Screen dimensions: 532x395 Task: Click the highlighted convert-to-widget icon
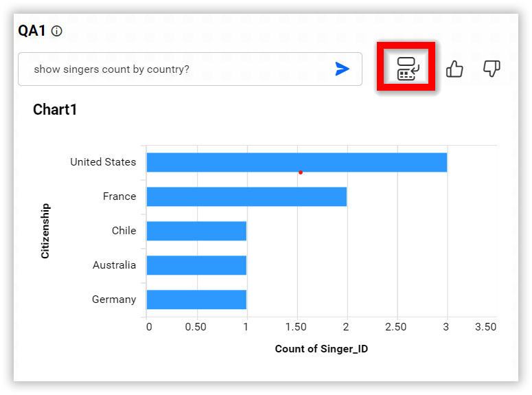point(406,68)
